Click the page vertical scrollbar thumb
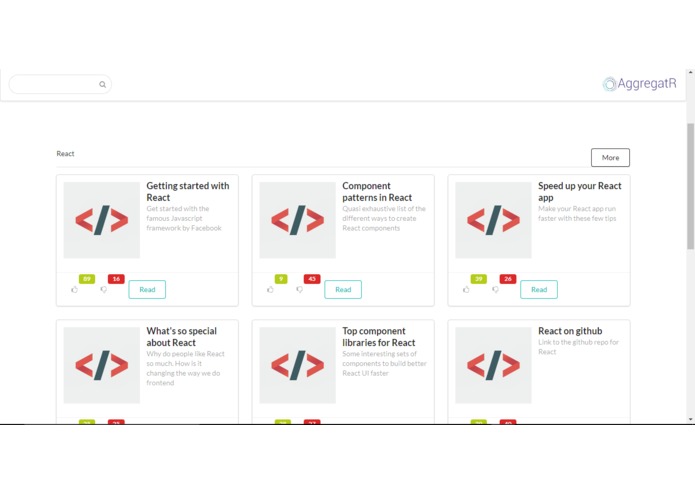This screenshot has height=494, width=695. pos(691,186)
